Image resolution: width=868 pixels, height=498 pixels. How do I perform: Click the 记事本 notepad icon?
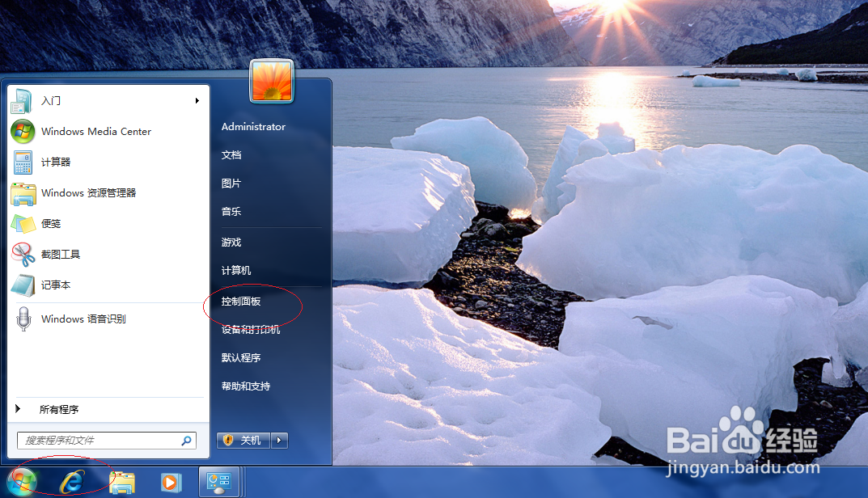[23, 285]
